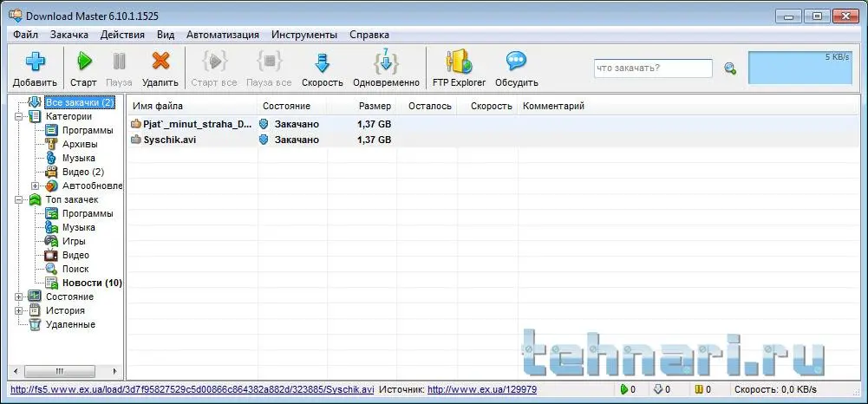Viewport: 868px width, 404px height.
Task: Select the Syschik.avi download row
Action: coord(493,140)
